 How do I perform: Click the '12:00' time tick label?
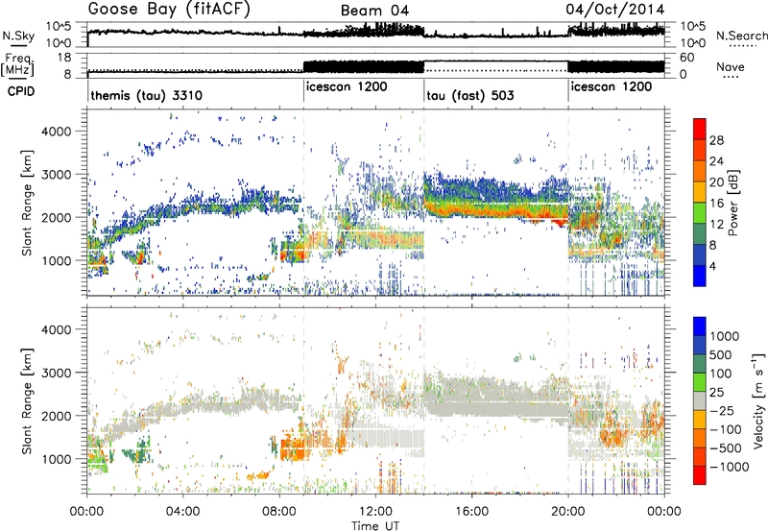(375, 512)
